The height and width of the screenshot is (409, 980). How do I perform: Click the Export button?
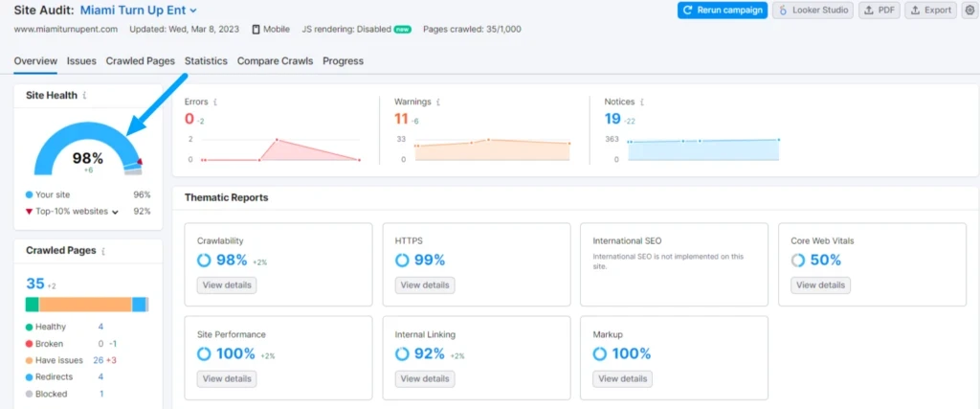pyautogui.click(x=930, y=10)
